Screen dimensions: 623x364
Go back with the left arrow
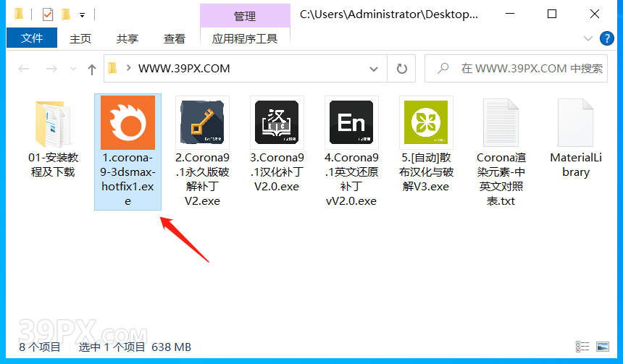coord(24,69)
